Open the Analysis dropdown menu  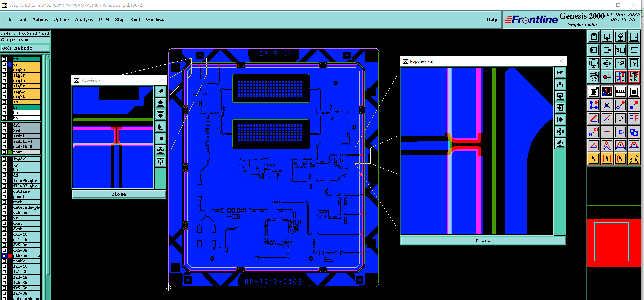point(84,19)
